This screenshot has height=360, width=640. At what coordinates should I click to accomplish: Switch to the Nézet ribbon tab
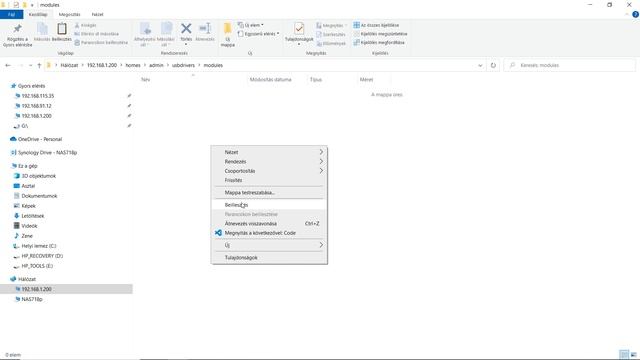pyautogui.click(x=98, y=14)
